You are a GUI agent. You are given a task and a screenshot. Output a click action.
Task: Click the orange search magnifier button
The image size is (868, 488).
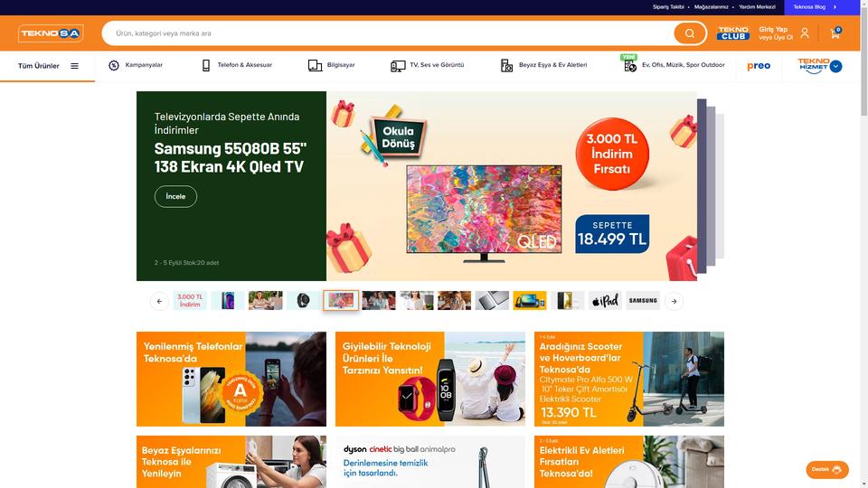coord(689,33)
